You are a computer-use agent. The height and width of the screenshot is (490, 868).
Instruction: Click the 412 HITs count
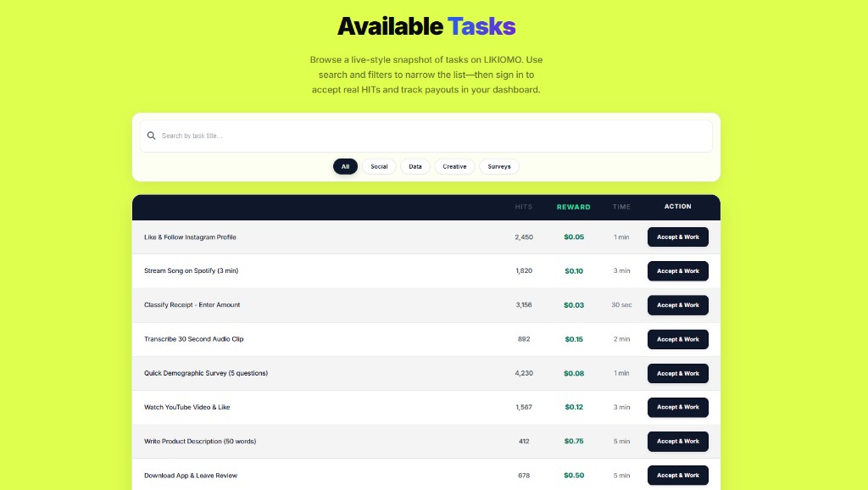pos(524,442)
